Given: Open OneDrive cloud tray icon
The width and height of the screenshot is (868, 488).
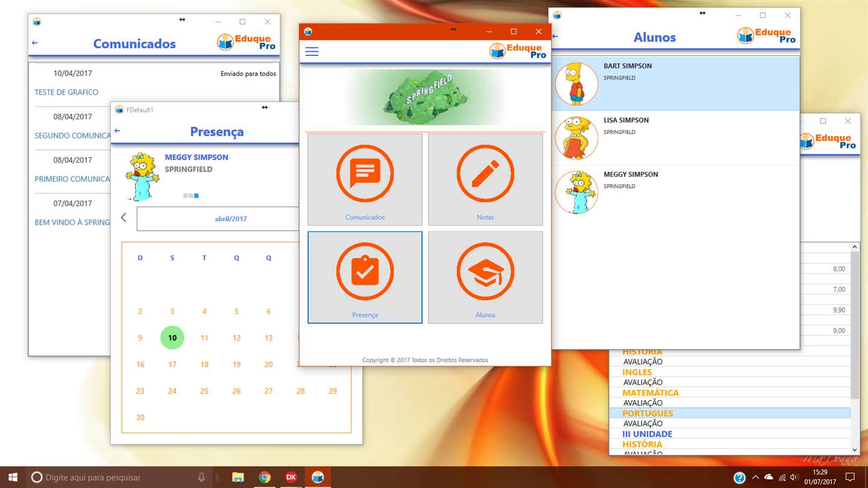Looking at the screenshot, I should [769, 477].
